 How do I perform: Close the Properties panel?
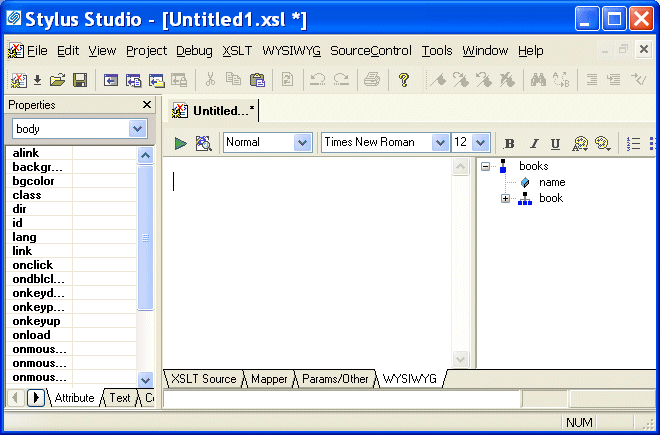pos(146,105)
